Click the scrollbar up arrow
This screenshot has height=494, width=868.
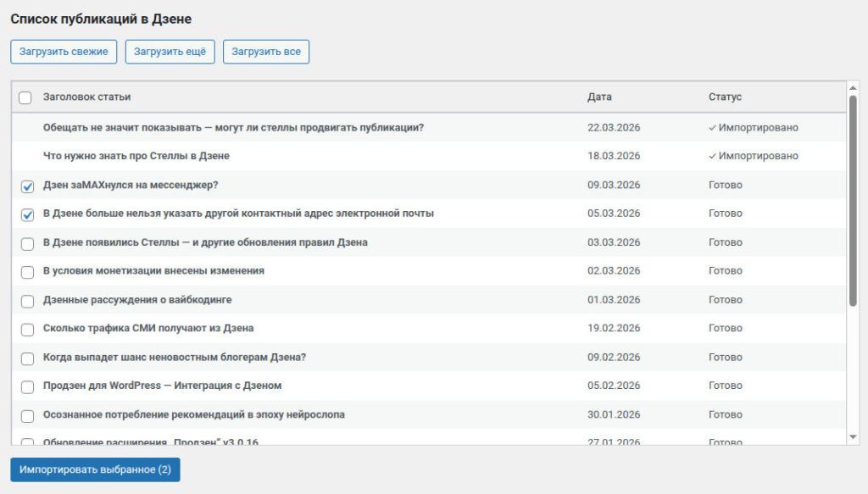[x=853, y=88]
